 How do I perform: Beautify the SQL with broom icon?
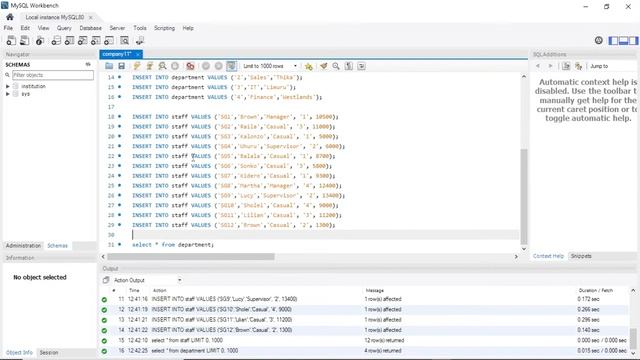click(x=323, y=66)
